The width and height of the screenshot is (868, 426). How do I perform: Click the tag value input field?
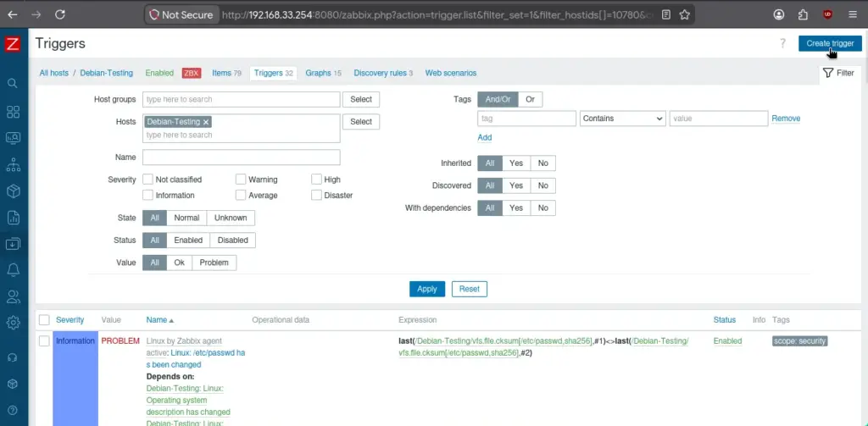tap(719, 119)
